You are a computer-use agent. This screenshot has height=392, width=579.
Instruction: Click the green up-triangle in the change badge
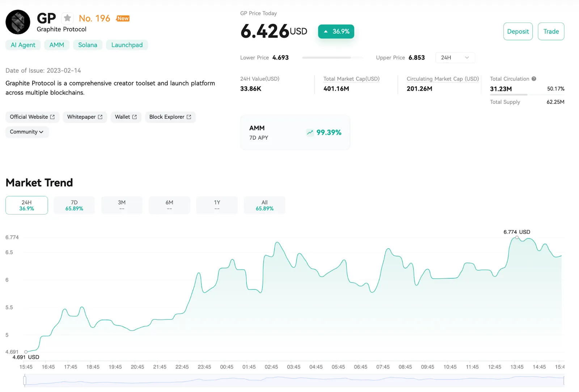(x=326, y=31)
